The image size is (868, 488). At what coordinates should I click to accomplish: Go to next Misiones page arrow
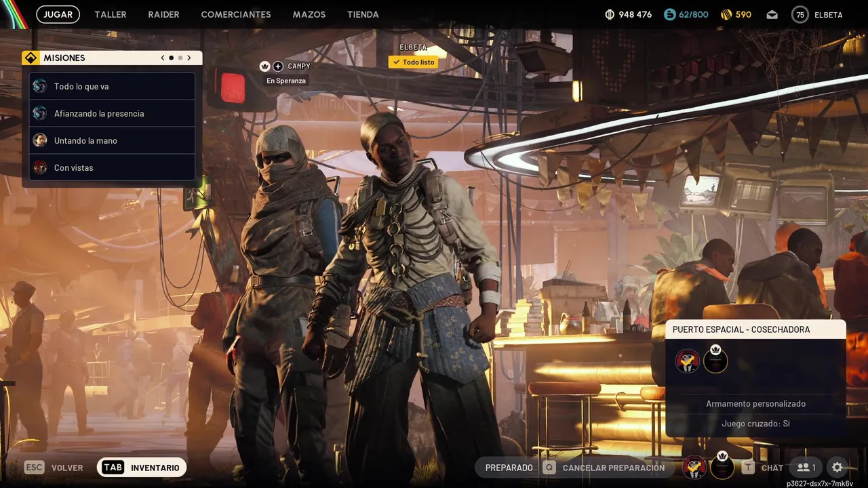[x=189, y=58]
